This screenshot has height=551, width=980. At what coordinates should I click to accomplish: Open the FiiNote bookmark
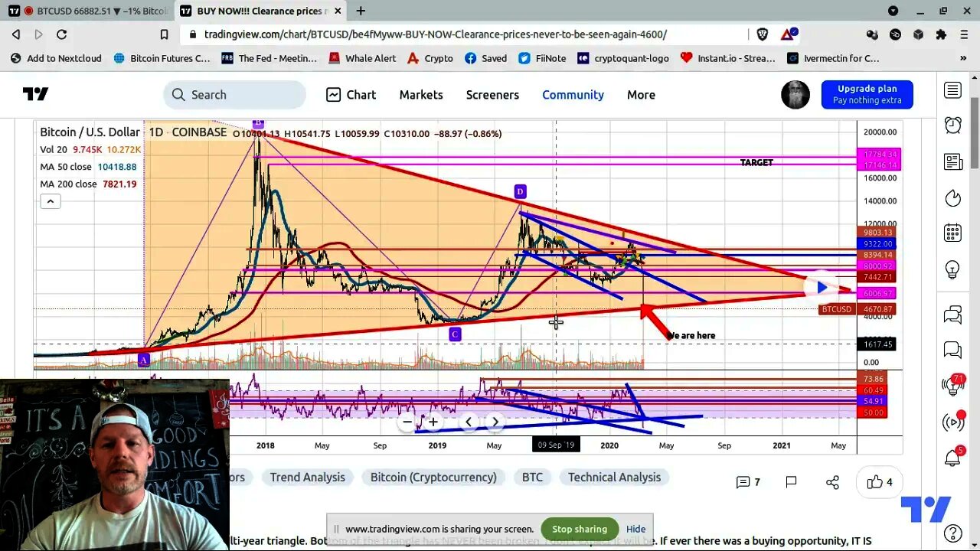click(x=542, y=58)
